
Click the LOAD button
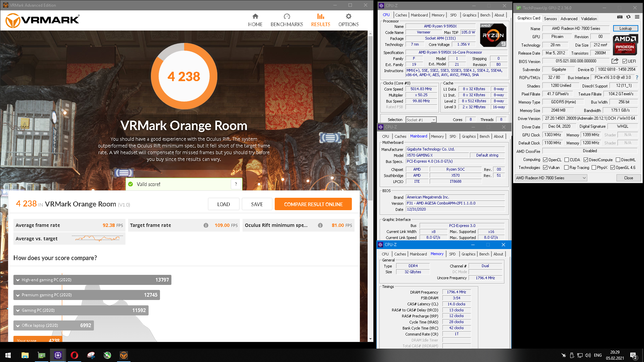click(223, 204)
